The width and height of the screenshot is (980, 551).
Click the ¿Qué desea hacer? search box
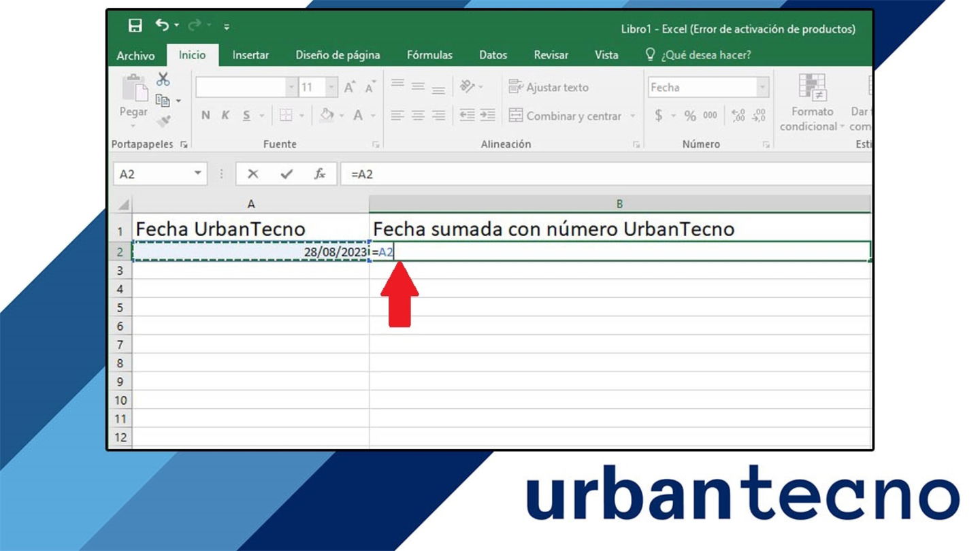[698, 55]
